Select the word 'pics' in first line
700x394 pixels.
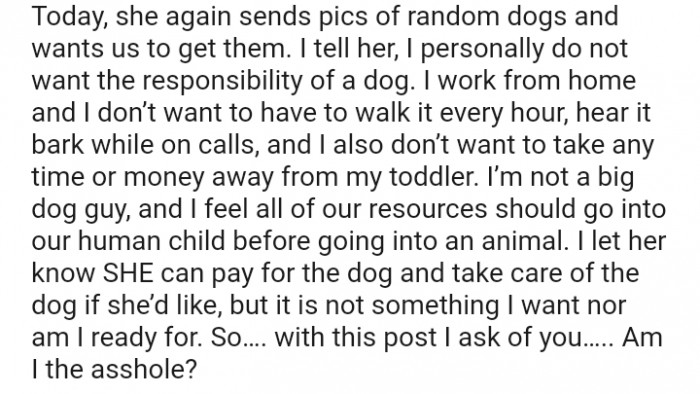click(341, 17)
